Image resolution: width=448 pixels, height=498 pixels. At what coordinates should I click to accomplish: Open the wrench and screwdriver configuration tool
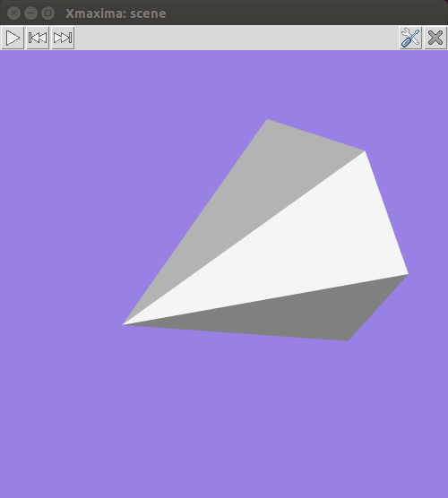410,38
